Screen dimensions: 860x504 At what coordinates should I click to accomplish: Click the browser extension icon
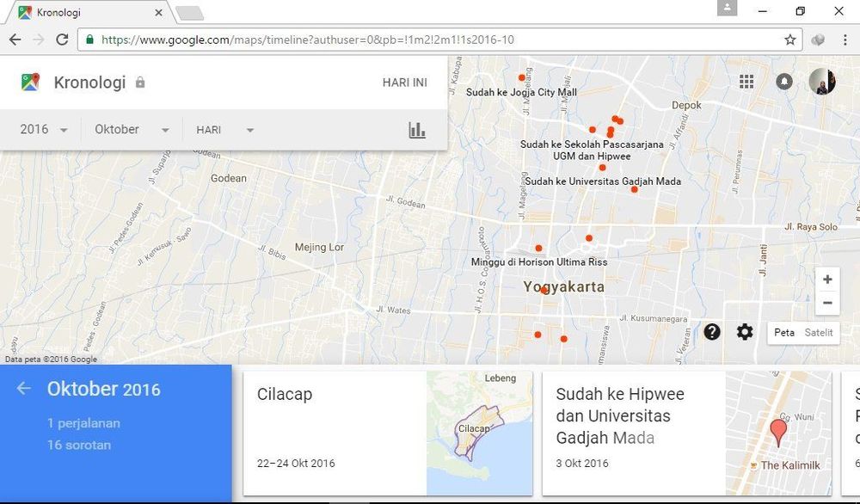click(818, 40)
